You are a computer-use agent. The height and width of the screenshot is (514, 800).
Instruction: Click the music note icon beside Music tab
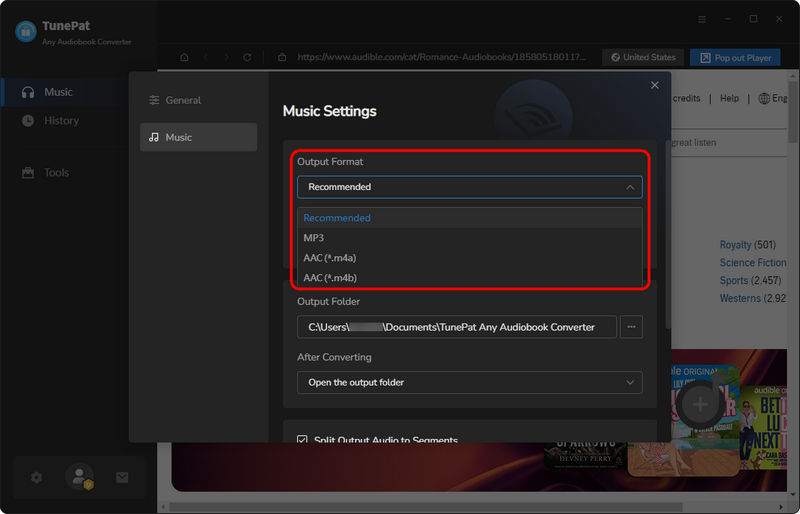click(154, 137)
